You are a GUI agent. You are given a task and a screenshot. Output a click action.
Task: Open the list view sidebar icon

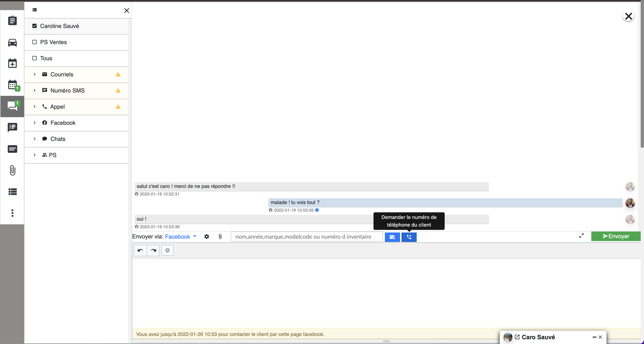pos(12,191)
